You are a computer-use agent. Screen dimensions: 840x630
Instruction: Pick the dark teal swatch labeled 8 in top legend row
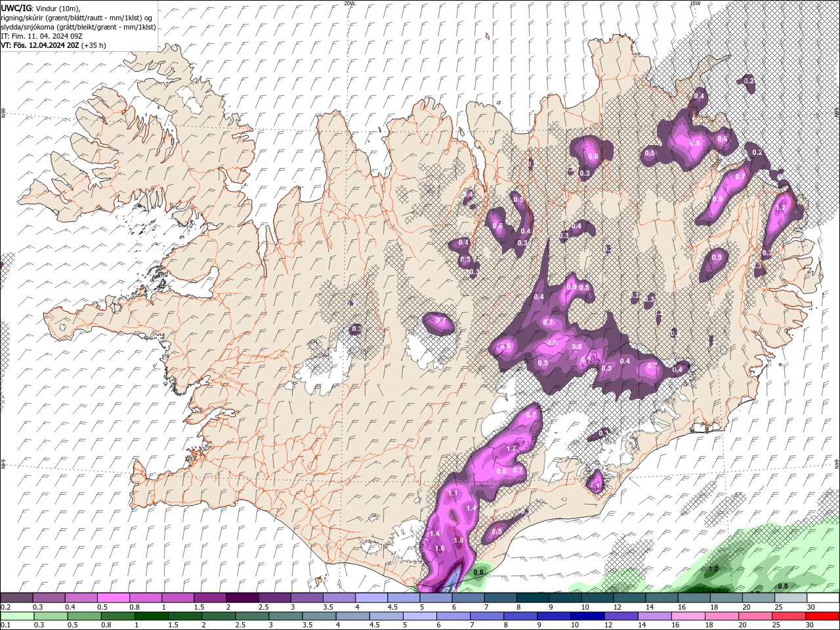pyautogui.click(x=532, y=597)
